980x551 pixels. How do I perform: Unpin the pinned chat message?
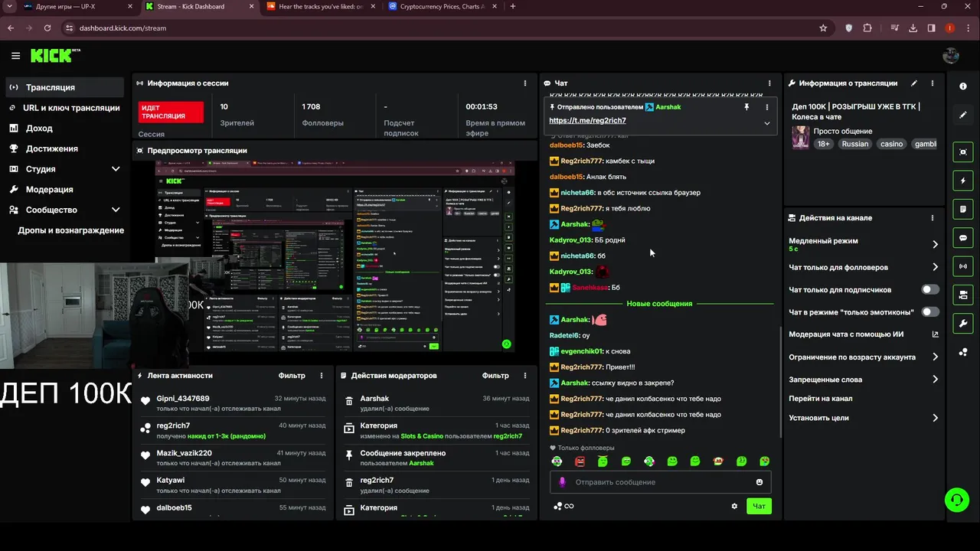[x=746, y=107]
